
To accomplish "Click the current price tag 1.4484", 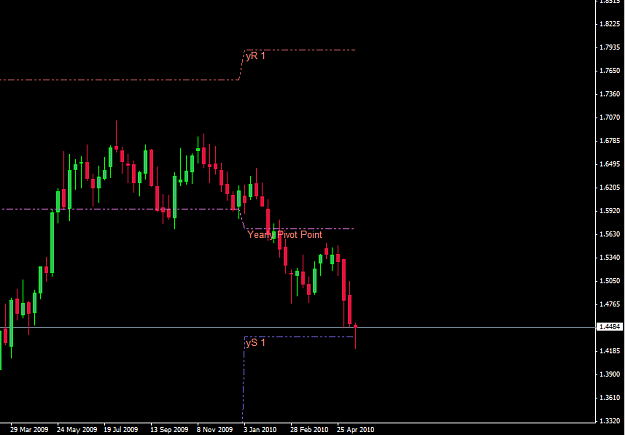I will point(610,327).
